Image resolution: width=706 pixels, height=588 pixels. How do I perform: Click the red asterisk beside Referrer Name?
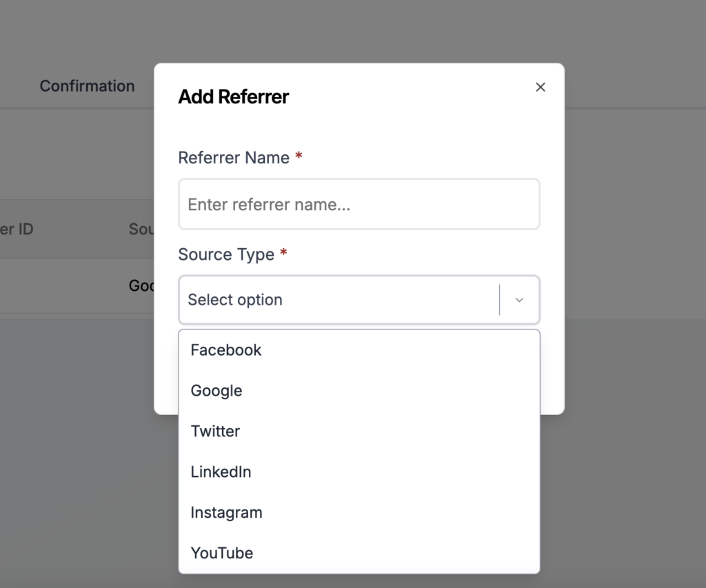coord(299,156)
